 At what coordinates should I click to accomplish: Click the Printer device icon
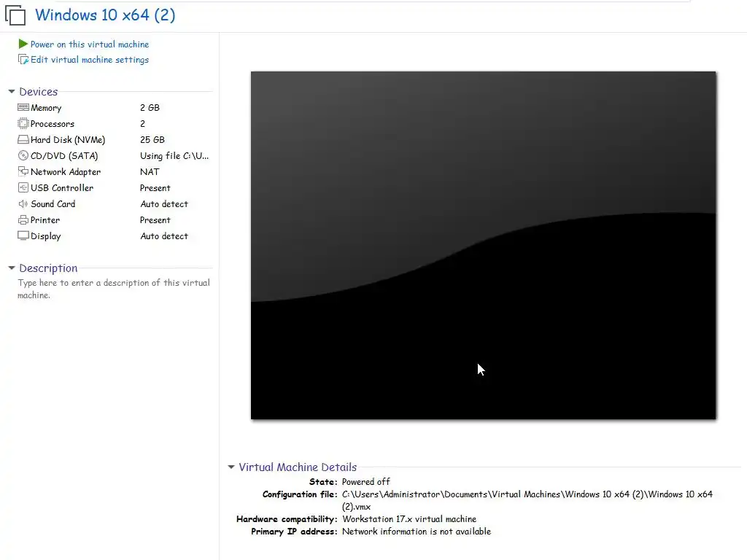coord(23,220)
